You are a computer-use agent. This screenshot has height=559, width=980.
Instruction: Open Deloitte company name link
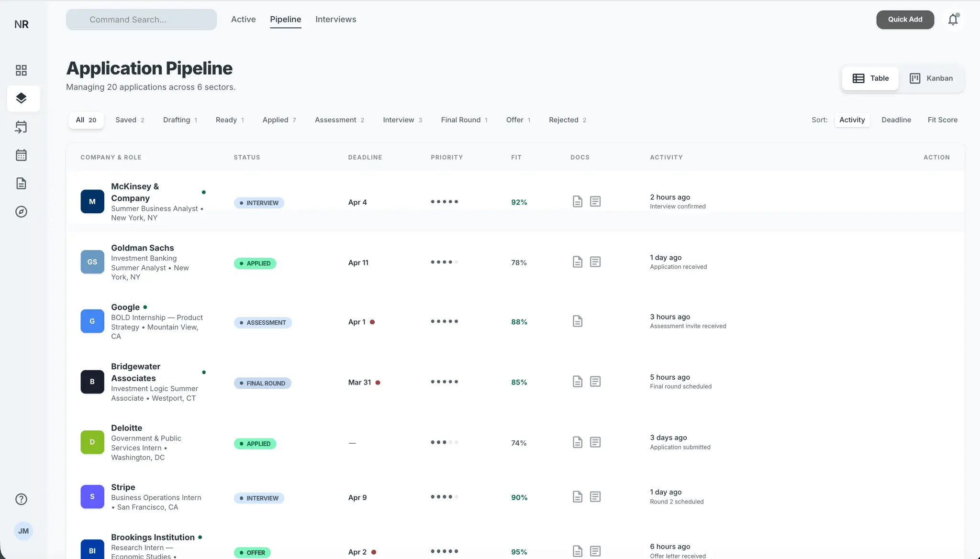pos(127,428)
